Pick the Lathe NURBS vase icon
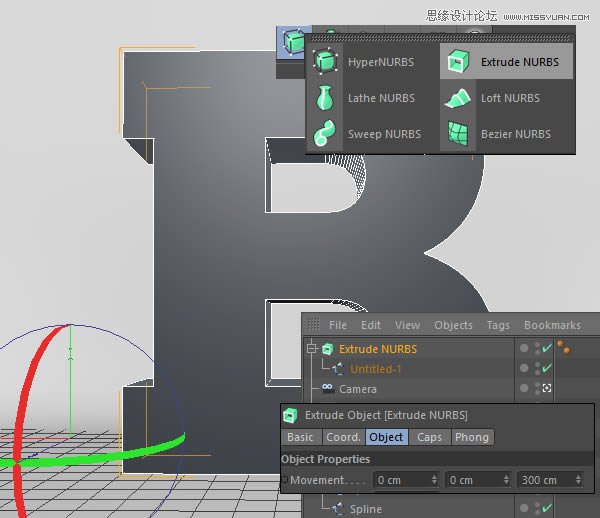The width and height of the screenshot is (600, 518). coord(324,98)
